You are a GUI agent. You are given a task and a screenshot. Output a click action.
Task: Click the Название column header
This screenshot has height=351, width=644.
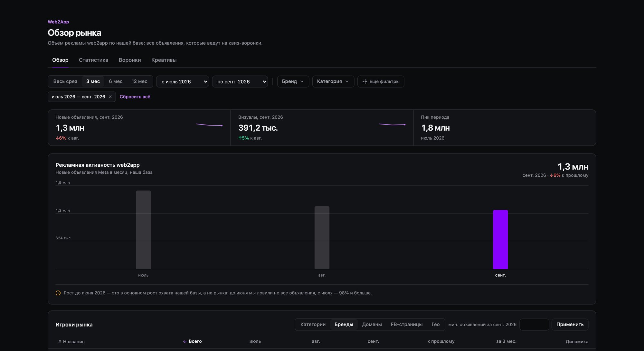[74, 342]
